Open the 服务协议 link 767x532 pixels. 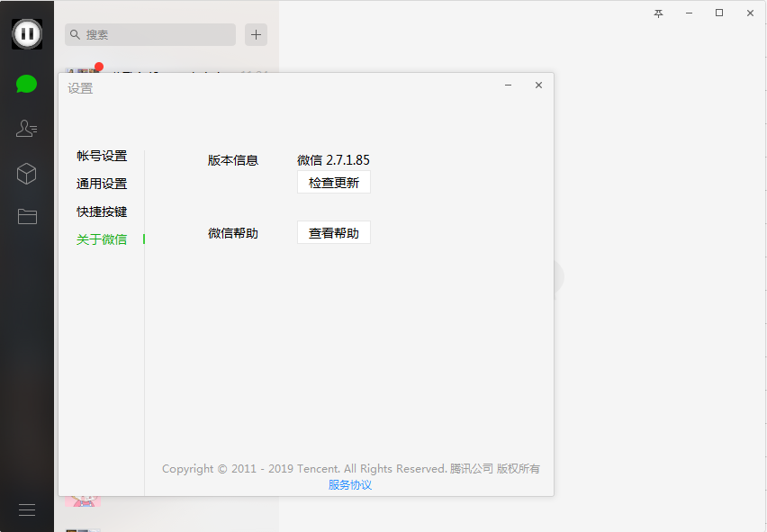pyautogui.click(x=350, y=485)
